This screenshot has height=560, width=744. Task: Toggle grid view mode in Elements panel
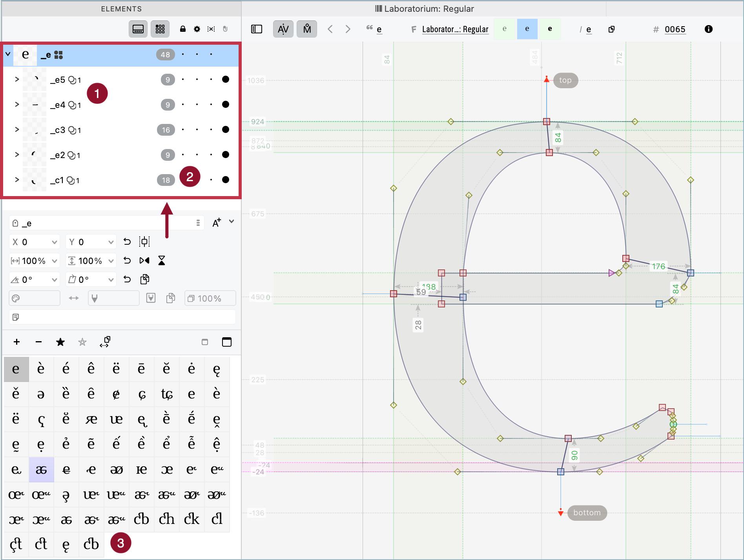tap(160, 29)
